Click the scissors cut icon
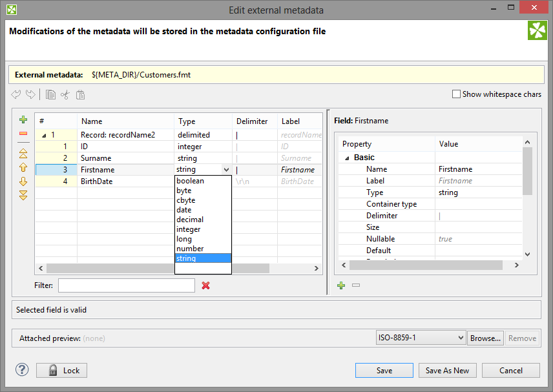The height and width of the screenshot is (392, 553). pyautogui.click(x=65, y=95)
